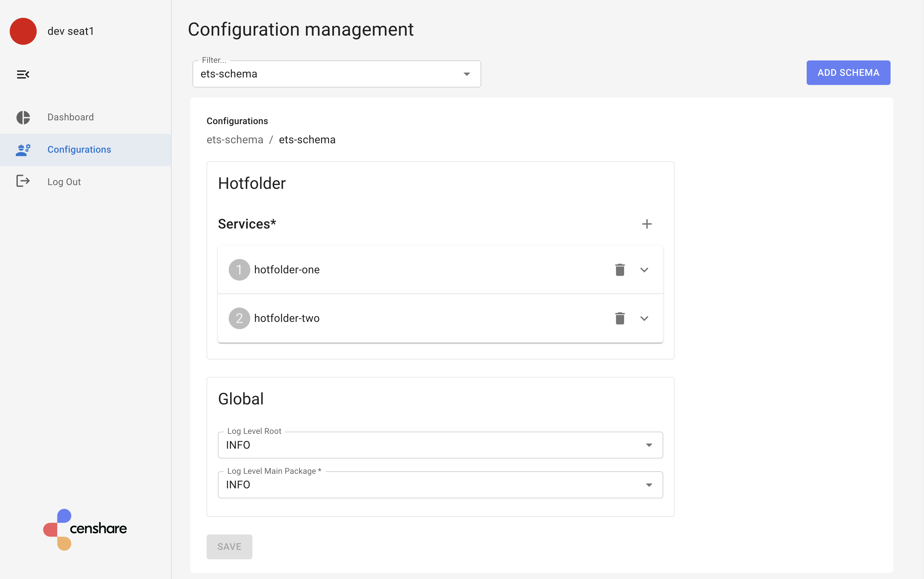Navigate to Dashboard in the sidebar
Screen dimensions: 924x579
(x=70, y=117)
